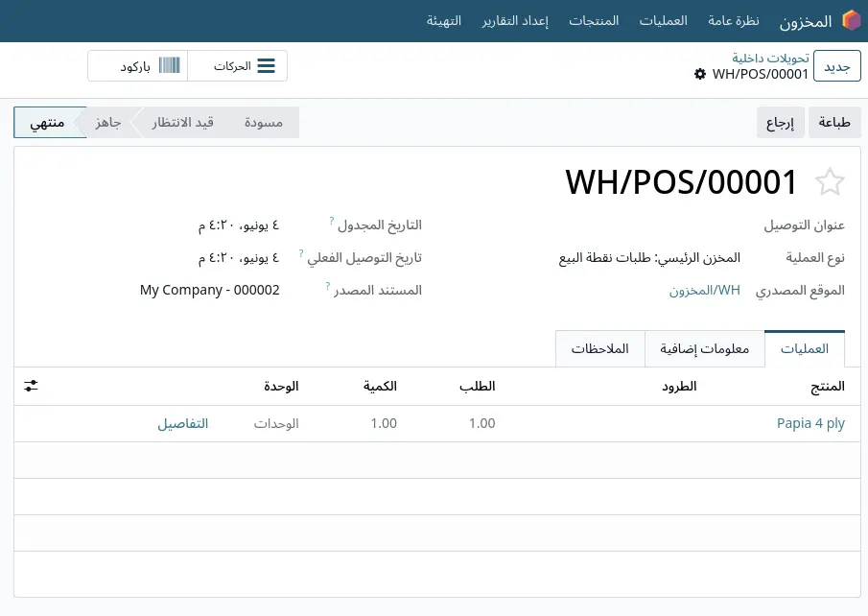Open the التفاصيل link for Papia 4 ply
The image size is (868, 616).
182,424
